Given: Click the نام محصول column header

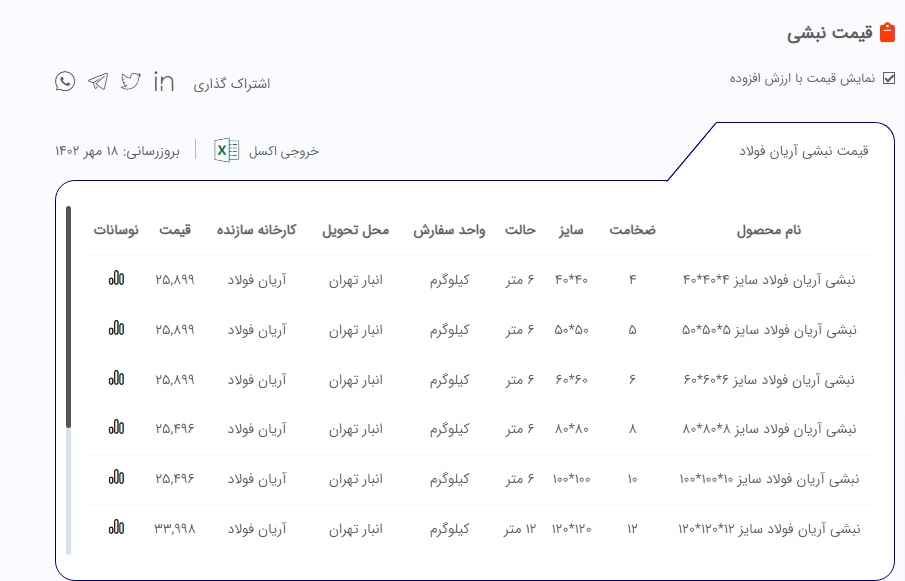Looking at the screenshot, I should pyautogui.click(x=769, y=230).
